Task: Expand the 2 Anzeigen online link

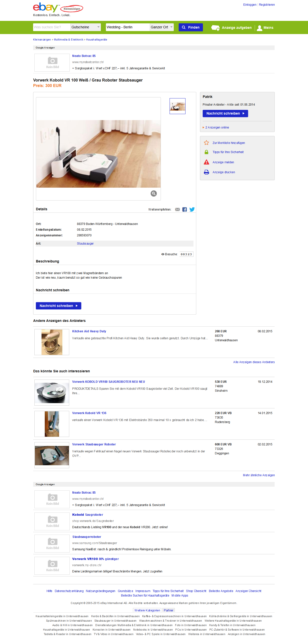Action: [217, 128]
